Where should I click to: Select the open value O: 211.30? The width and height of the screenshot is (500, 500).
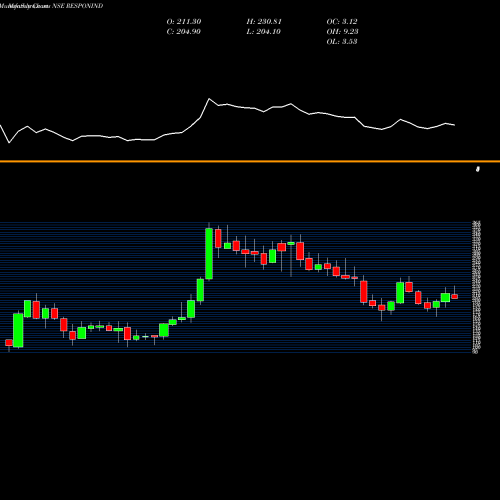[184, 21]
